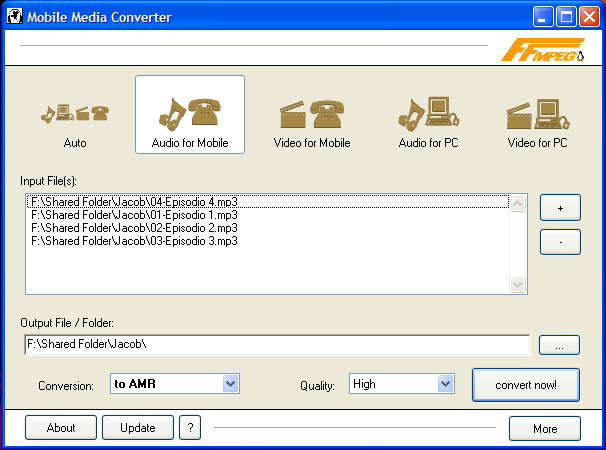606x450 pixels.
Task: Click the Mobile Media Converter title bar icon
Action: [x=15, y=17]
